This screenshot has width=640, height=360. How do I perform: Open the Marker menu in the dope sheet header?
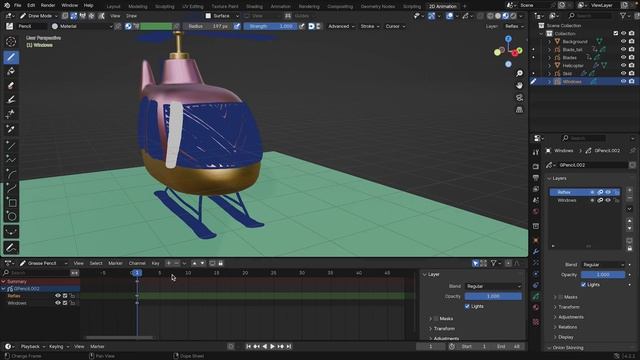click(115, 263)
